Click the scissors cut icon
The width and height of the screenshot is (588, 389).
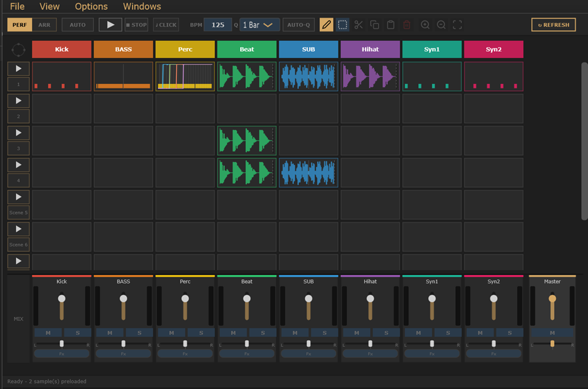click(x=358, y=25)
